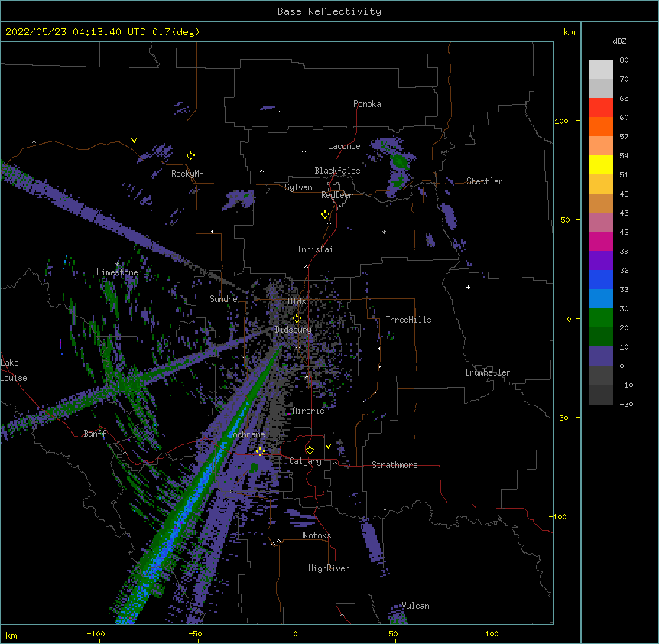This screenshot has height=644, width=659.
Task: Click the yellow diamond marker south of RedDeer
Action: (x=326, y=215)
